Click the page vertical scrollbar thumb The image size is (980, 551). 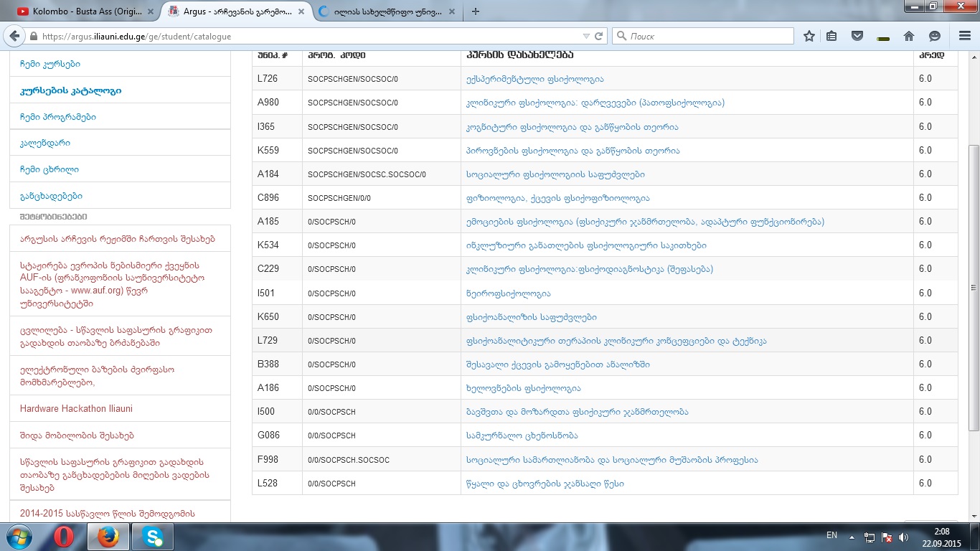click(x=974, y=287)
